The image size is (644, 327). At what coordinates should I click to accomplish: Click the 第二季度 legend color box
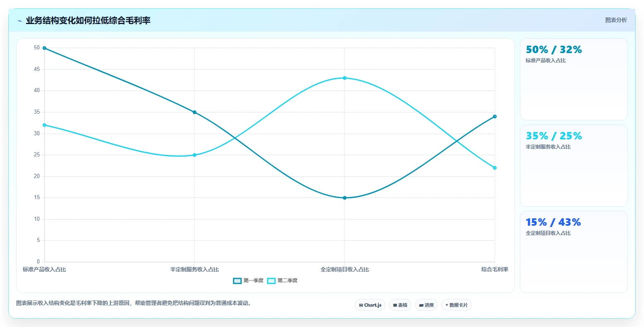pyautogui.click(x=271, y=281)
